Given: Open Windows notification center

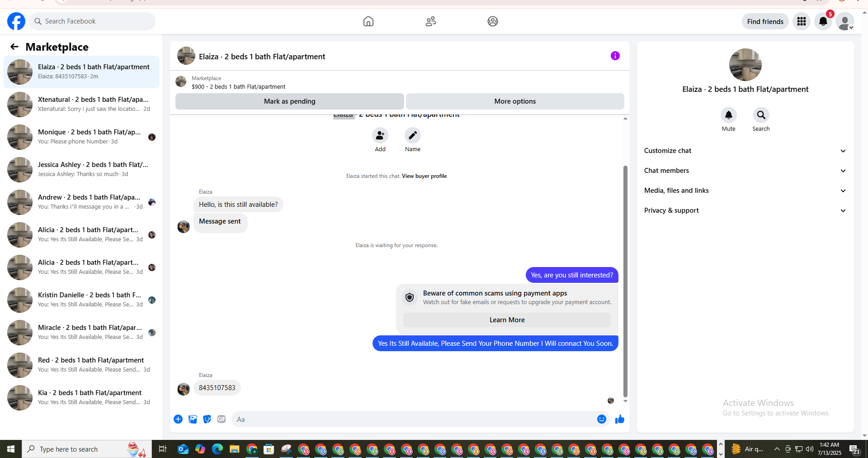Looking at the screenshot, I should click(854, 449).
